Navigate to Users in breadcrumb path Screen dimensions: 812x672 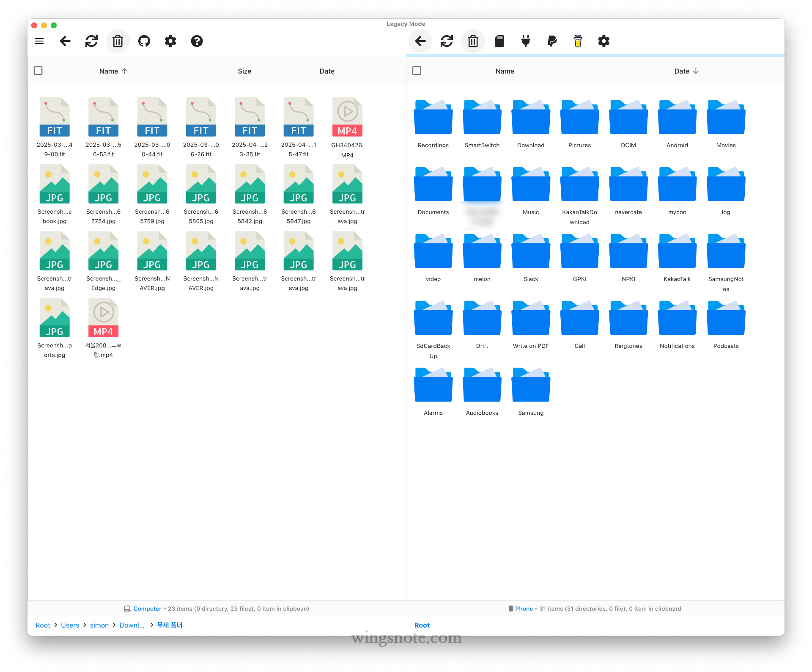(70, 625)
